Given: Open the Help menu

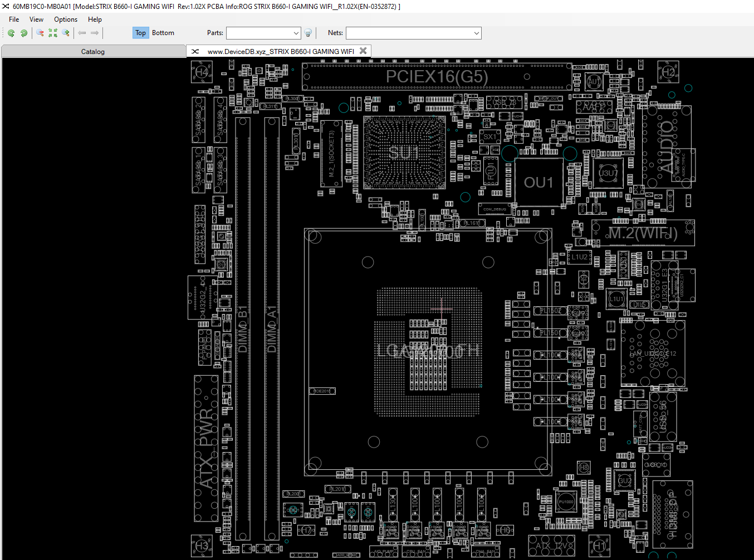Looking at the screenshot, I should (95, 19).
